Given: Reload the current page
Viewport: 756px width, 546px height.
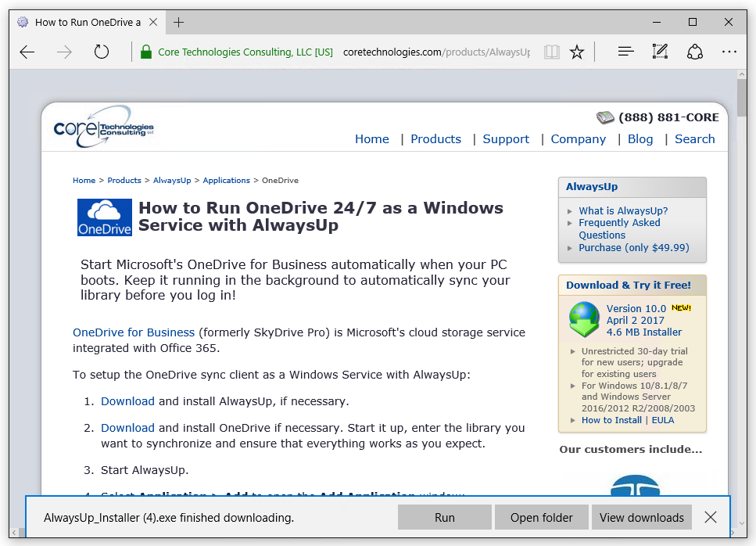Looking at the screenshot, I should point(102,52).
